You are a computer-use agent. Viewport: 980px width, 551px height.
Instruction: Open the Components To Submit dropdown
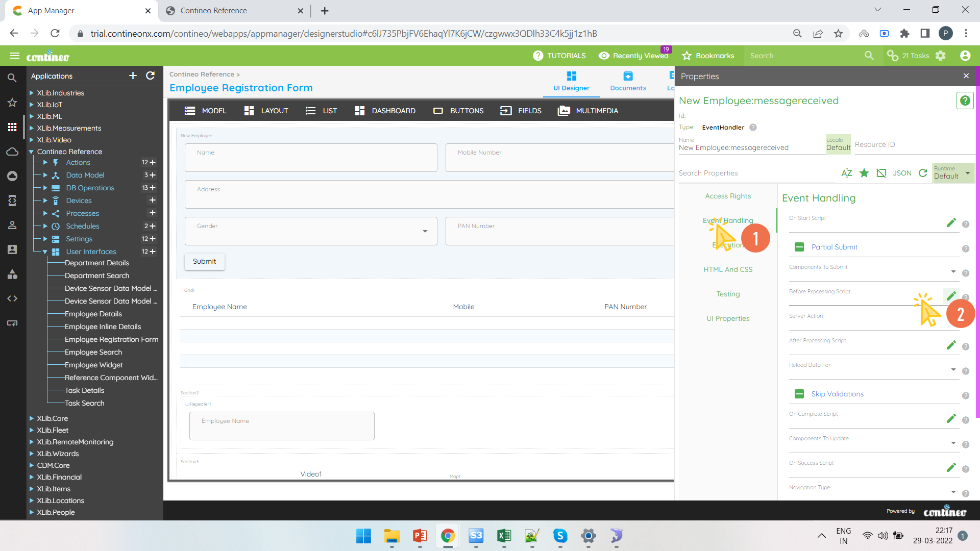click(952, 271)
